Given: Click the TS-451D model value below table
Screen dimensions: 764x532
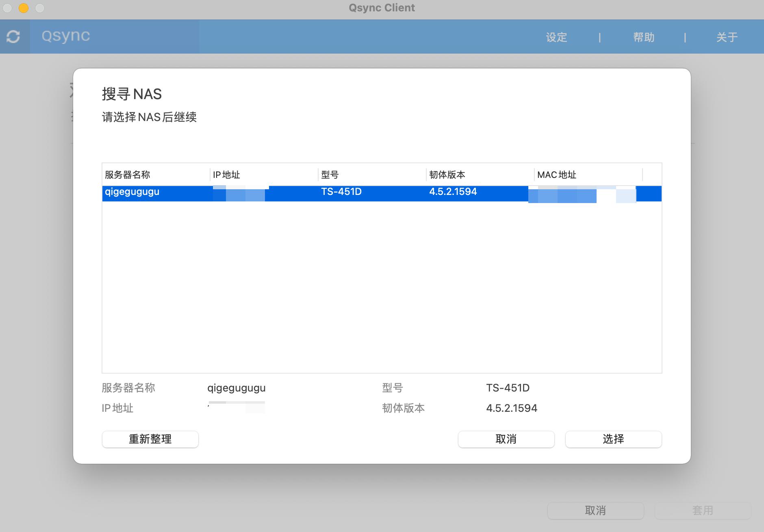Looking at the screenshot, I should (508, 388).
